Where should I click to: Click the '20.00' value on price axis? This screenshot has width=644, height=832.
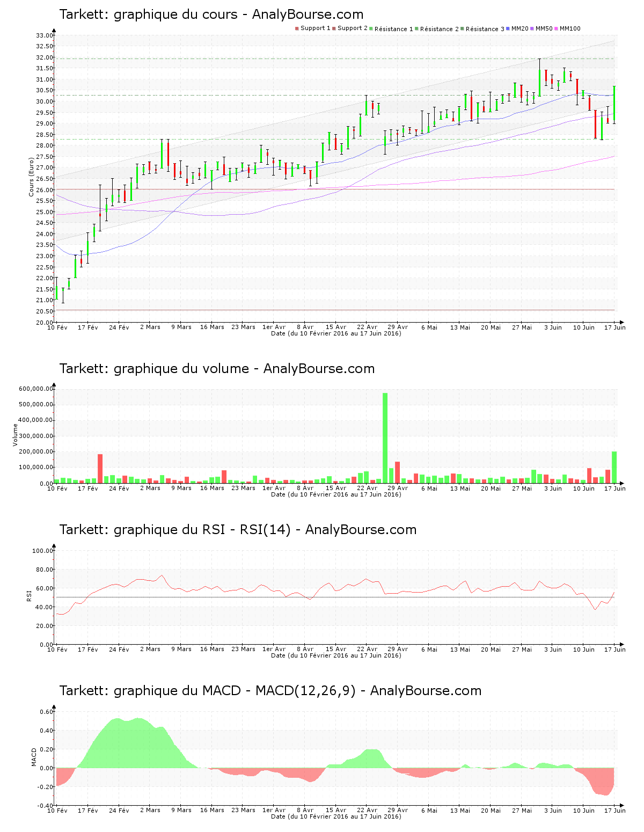point(45,323)
